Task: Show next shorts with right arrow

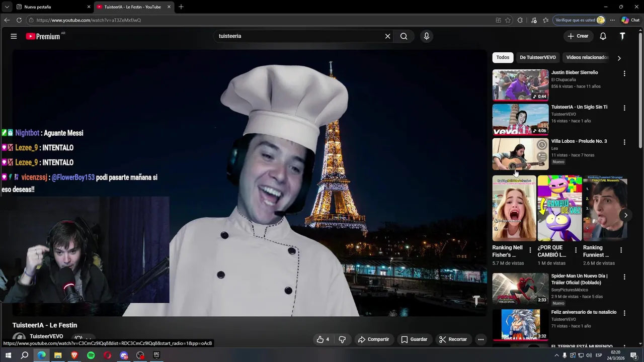Action: [x=625, y=215]
